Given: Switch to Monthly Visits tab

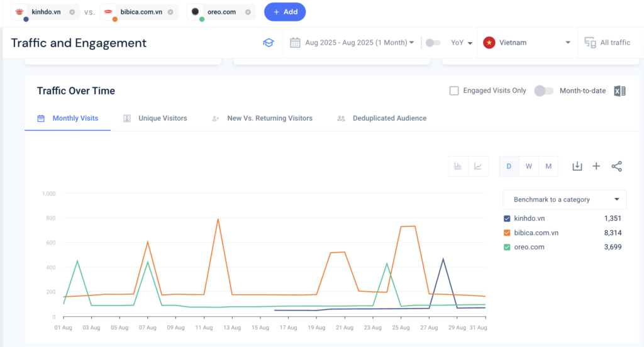Looking at the screenshot, I should [x=68, y=118].
